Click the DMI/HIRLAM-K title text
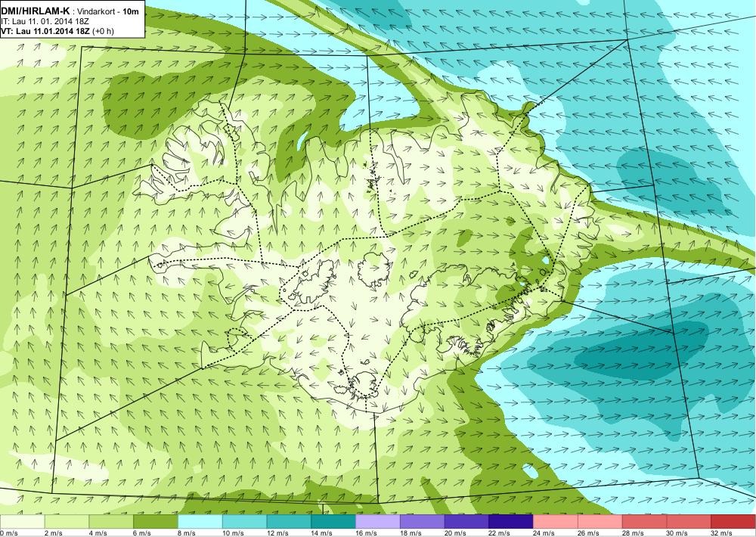The image size is (756, 537). [x=36, y=11]
